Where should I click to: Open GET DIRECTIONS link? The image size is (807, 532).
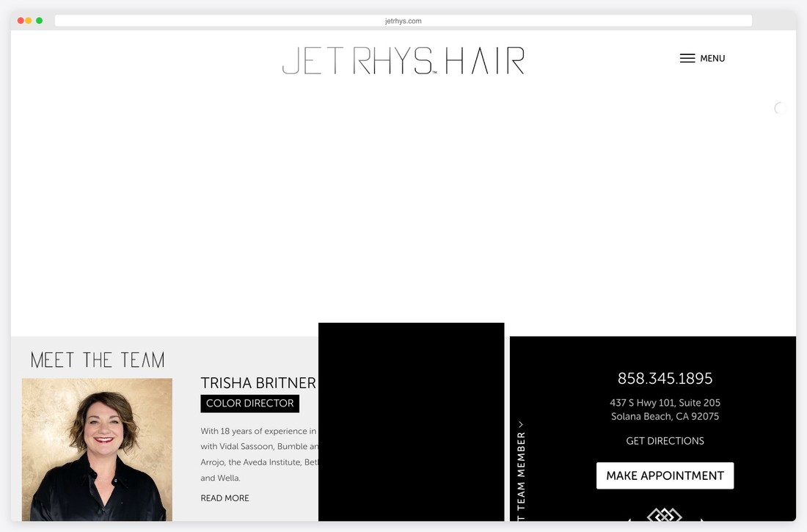tap(665, 440)
